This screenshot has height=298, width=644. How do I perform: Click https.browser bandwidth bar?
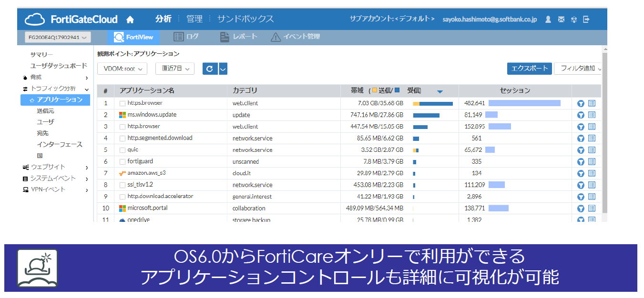pyautogui.click(x=433, y=103)
